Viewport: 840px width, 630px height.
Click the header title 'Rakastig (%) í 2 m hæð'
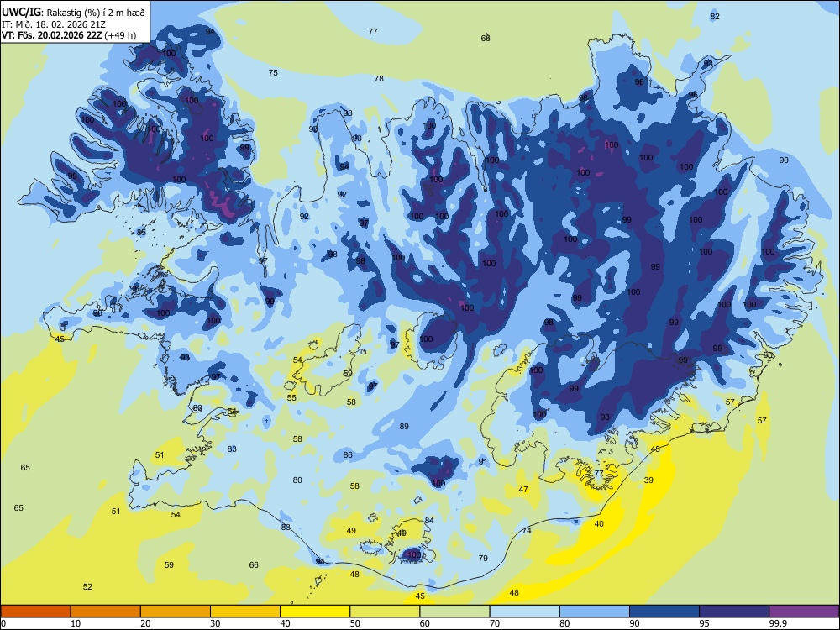(x=96, y=13)
